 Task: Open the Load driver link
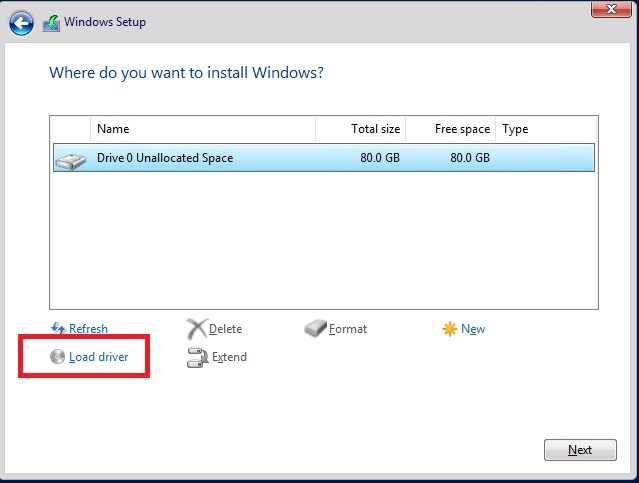tap(99, 357)
